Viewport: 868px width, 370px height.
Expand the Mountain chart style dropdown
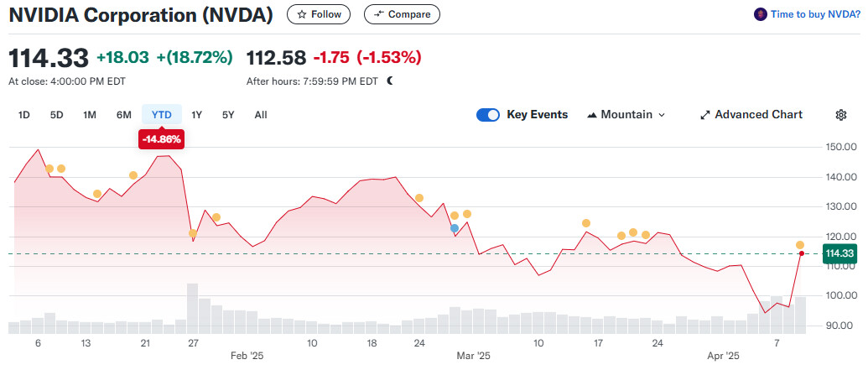tap(661, 115)
